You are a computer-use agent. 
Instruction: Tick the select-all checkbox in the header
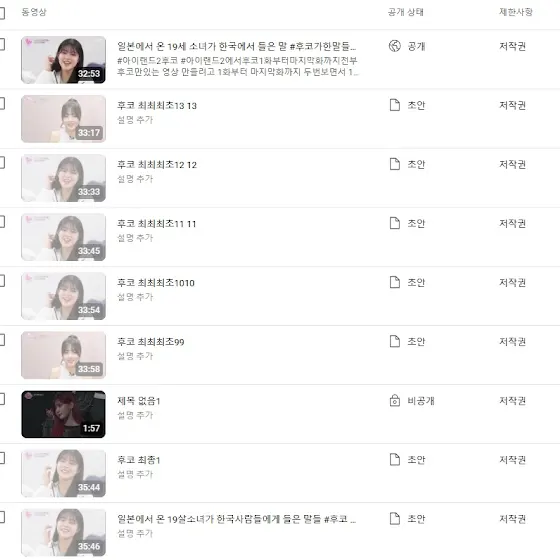click(x=1, y=13)
